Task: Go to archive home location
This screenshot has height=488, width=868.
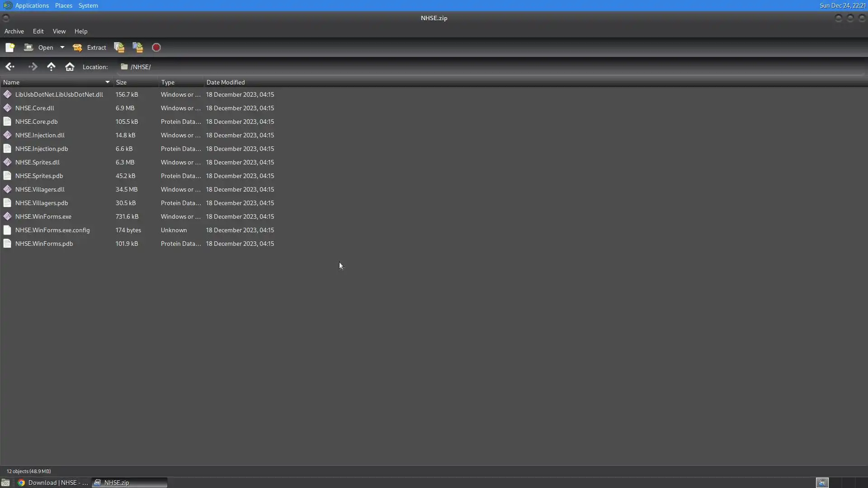Action: coord(70,67)
